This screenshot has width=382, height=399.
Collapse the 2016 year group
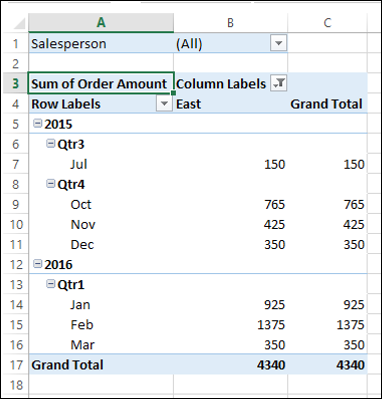(x=38, y=264)
